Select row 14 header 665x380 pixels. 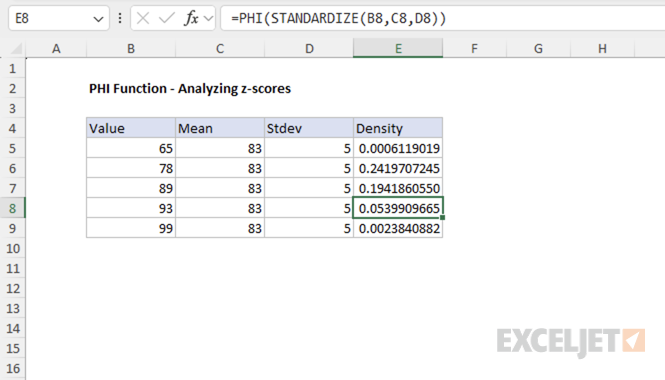tap(12, 328)
